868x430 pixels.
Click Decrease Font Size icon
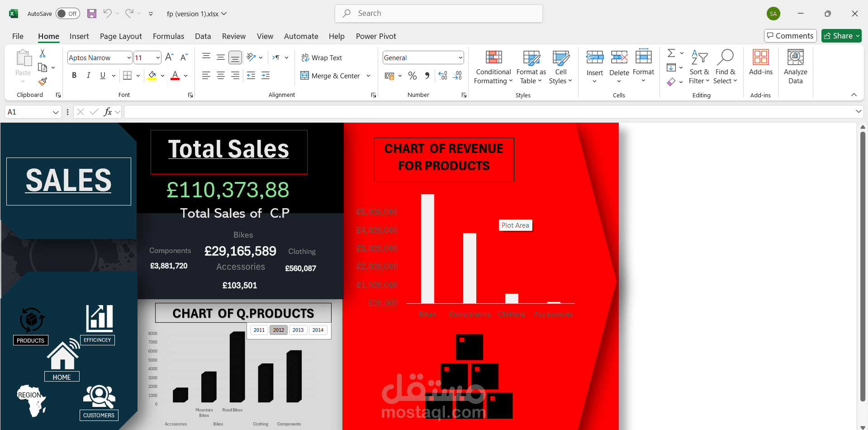pos(184,57)
